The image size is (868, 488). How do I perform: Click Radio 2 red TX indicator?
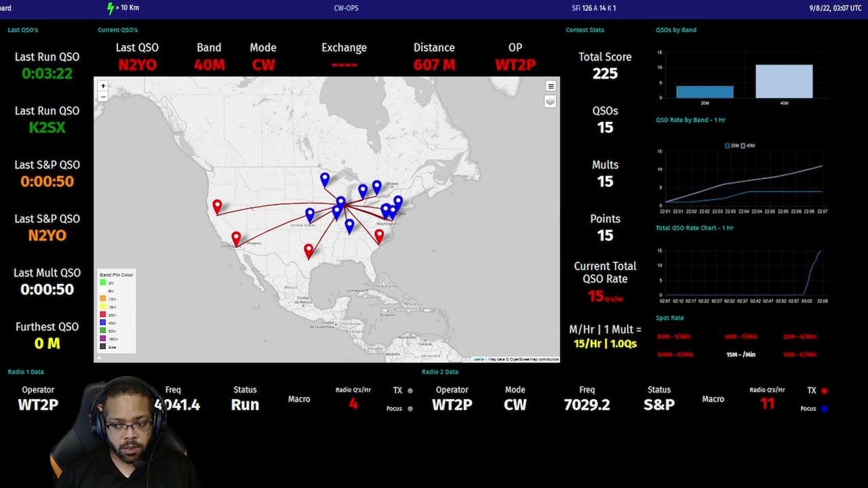click(825, 391)
